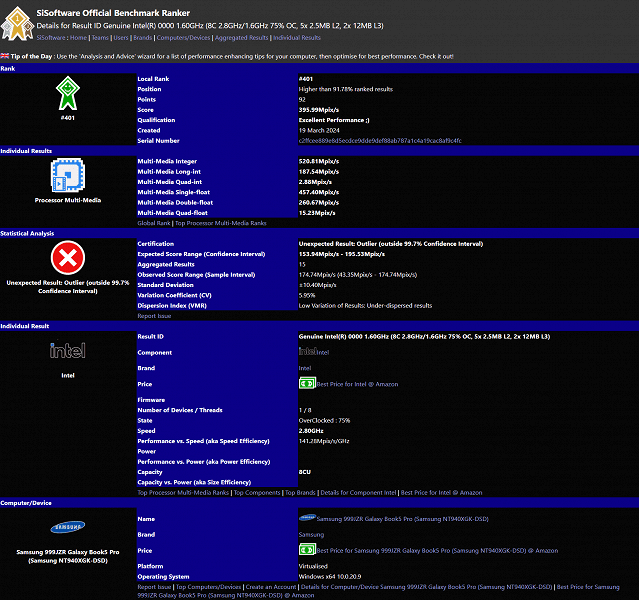Click the UK flag beside Tip of the Day
This screenshot has width=639, height=600.
click(4, 56)
